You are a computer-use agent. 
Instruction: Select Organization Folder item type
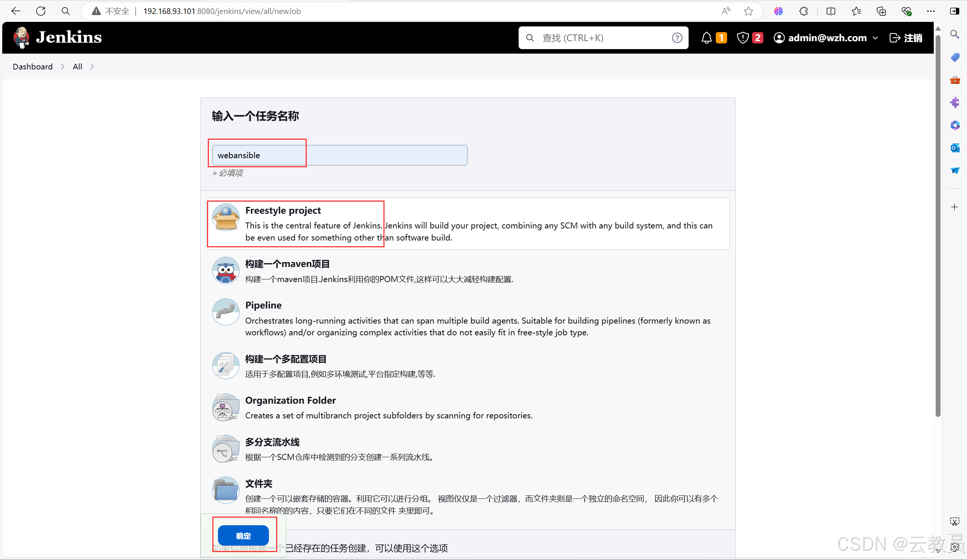click(468, 407)
